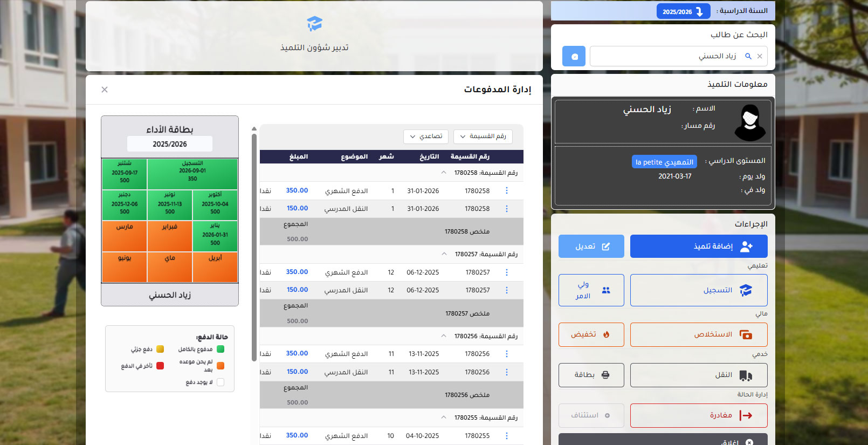Select the orange مارس month cell

pos(125,236)
